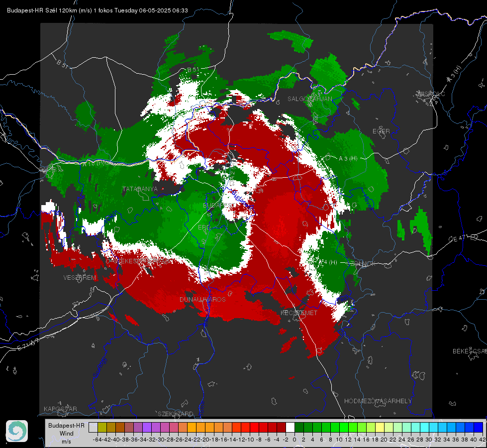Click the EGER city label
The width and height of the screenshot is (487, 448).
tap(381, 131)
